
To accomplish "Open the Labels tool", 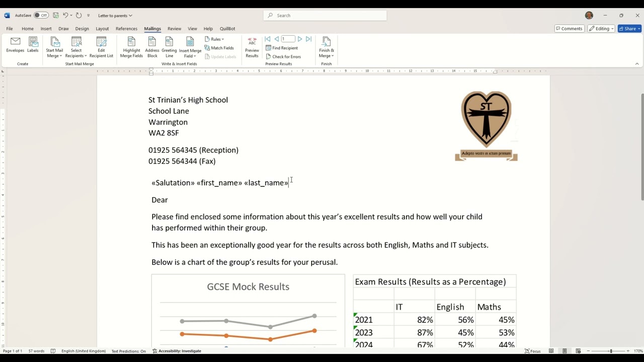I will 33,45.
